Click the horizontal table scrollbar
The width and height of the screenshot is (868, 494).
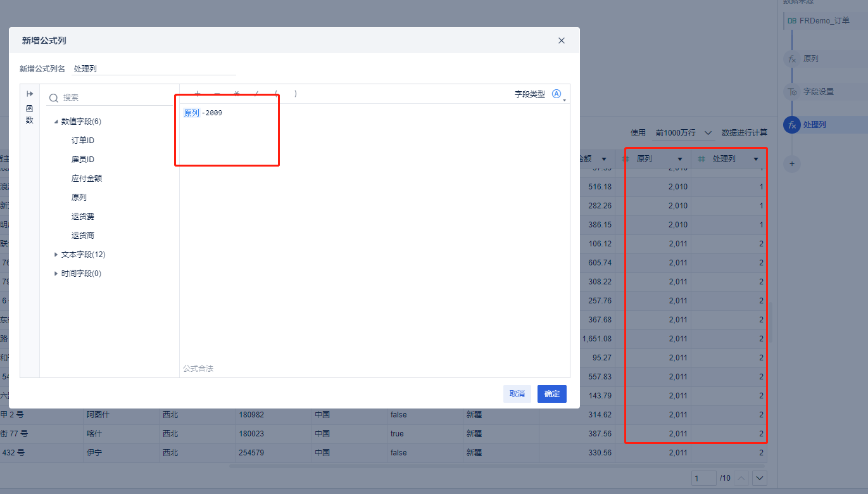[x=498, y=466]
